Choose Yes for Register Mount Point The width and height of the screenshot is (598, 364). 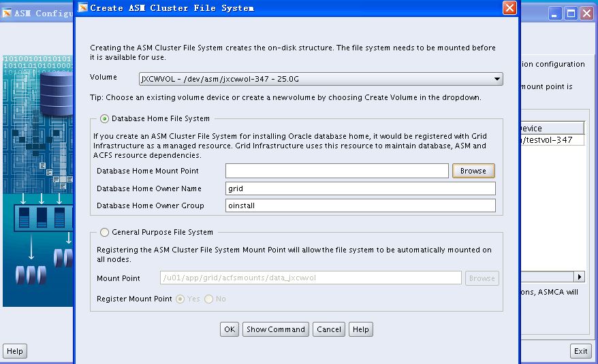pos(180,299)
